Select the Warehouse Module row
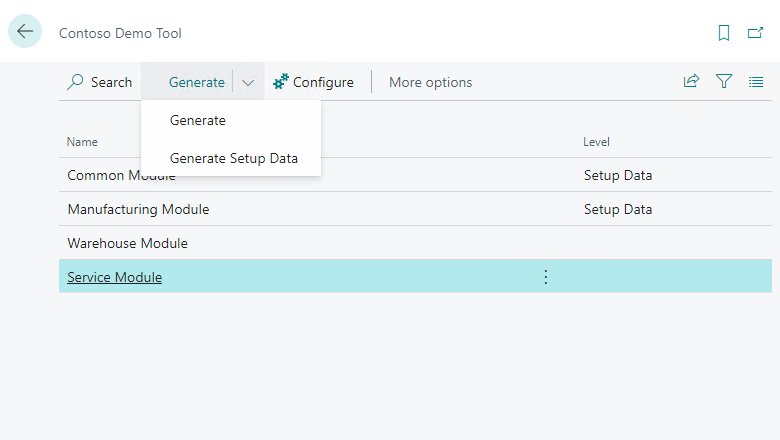 tap(415, 243)
